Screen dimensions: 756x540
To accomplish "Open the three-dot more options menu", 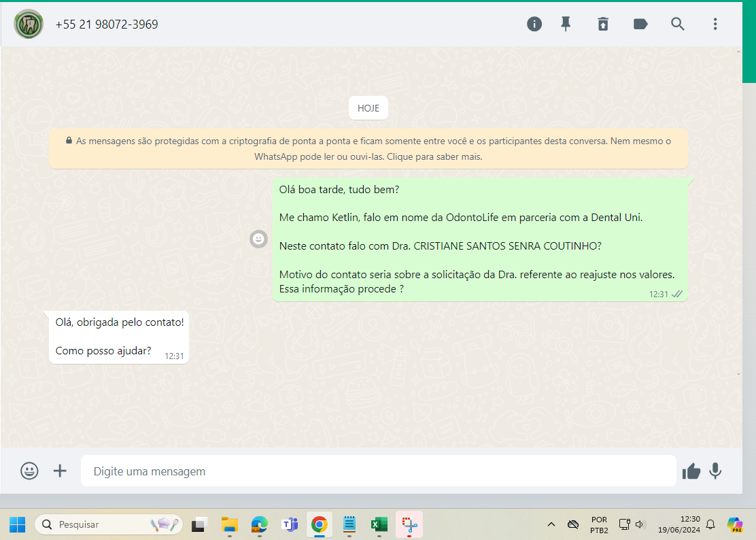I will 715,24.
